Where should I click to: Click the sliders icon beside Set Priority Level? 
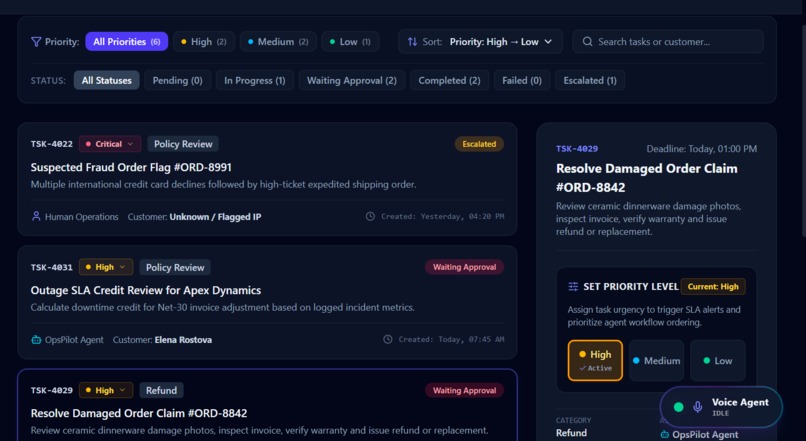coord(573,286)
